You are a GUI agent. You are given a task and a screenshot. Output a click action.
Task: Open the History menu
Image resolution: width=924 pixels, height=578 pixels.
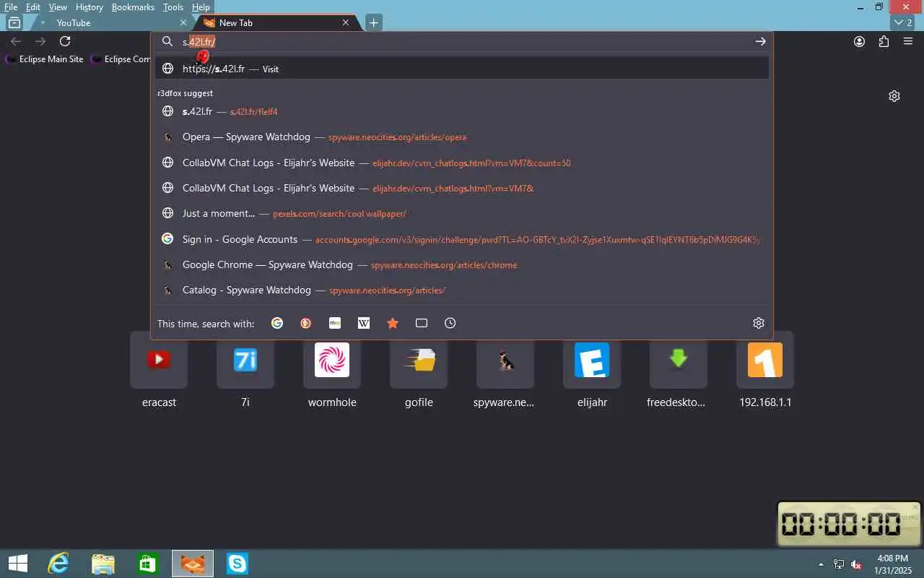[90, 7]
